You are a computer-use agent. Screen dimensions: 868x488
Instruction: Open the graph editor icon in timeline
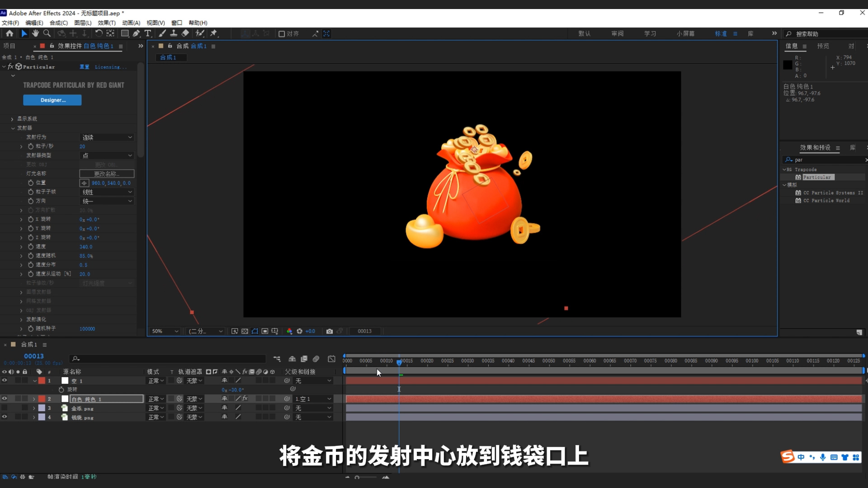coord(332,359)
